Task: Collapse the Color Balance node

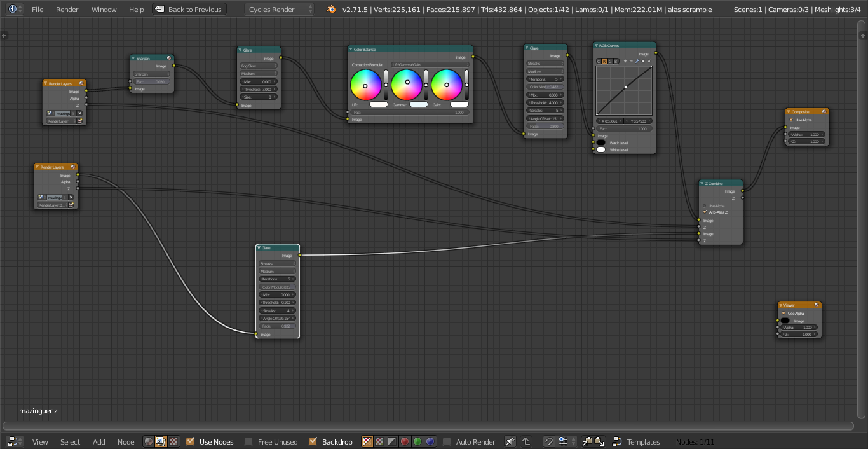Action: pos(350,49)
